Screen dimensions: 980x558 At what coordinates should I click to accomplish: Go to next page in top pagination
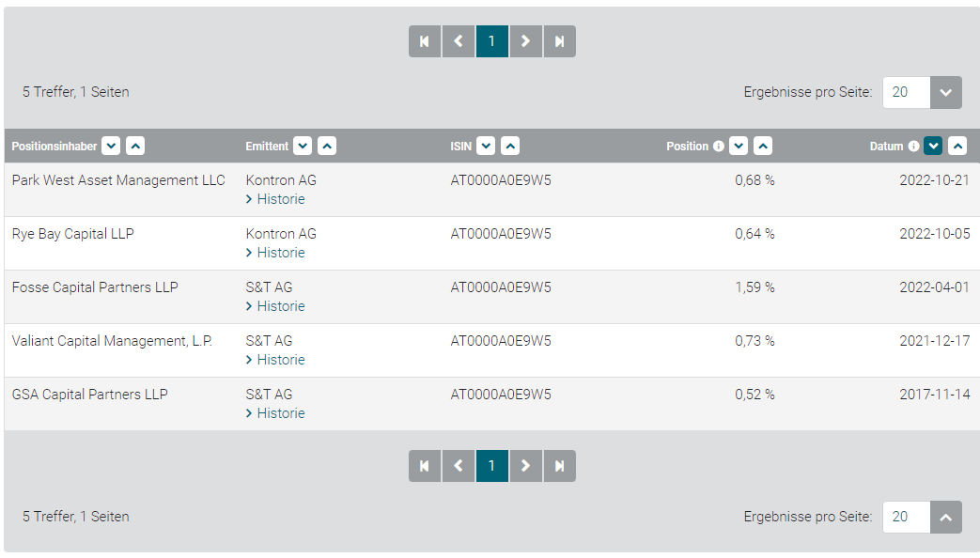[526, 41]
